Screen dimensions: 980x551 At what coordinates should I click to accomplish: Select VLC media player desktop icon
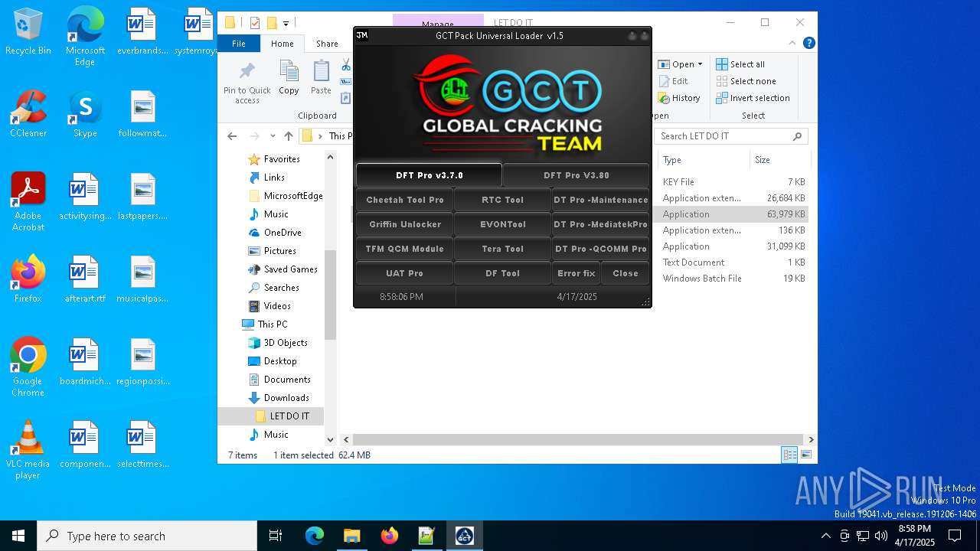[28, 450]
